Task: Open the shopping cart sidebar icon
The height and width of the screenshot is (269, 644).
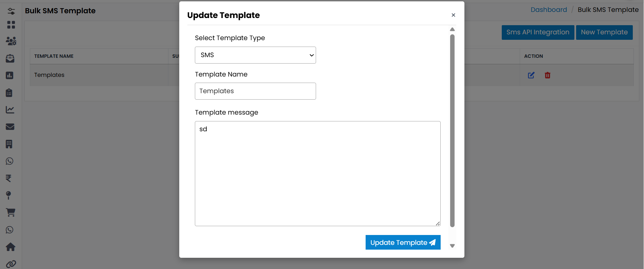Action: tap(11, 213)
